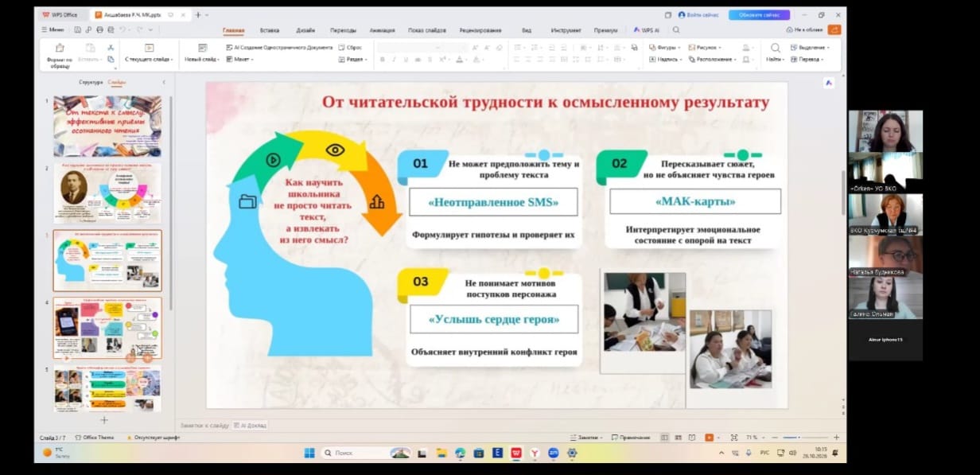This screenshot has width=980, height=475.
Task: Open the Text Box (Надпись) dropdown
Action: [x=666, y=60]
